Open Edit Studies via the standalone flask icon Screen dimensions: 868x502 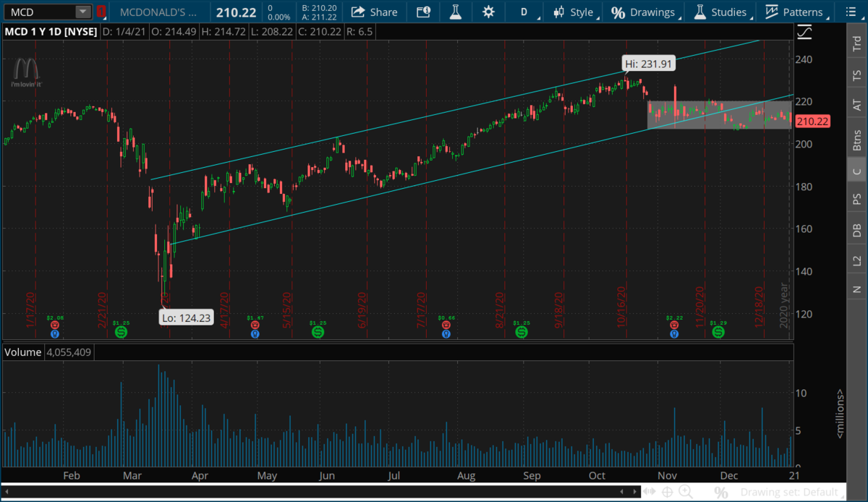click(x=455, y=12)
